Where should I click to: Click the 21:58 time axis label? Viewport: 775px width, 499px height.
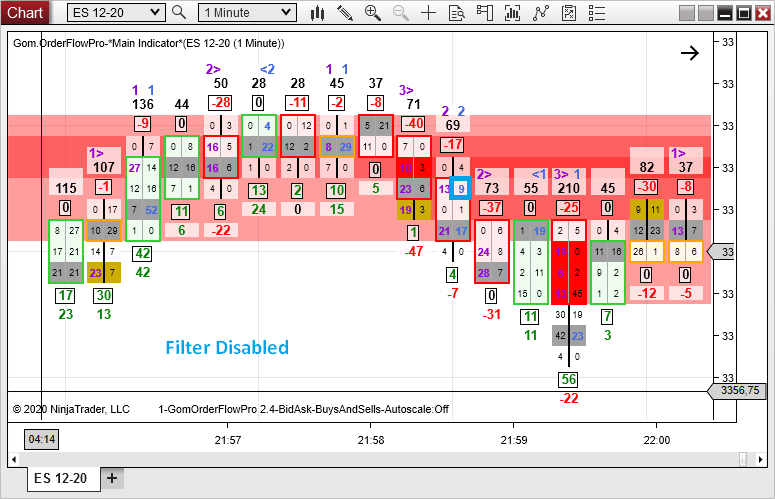(x=371, y=440)
